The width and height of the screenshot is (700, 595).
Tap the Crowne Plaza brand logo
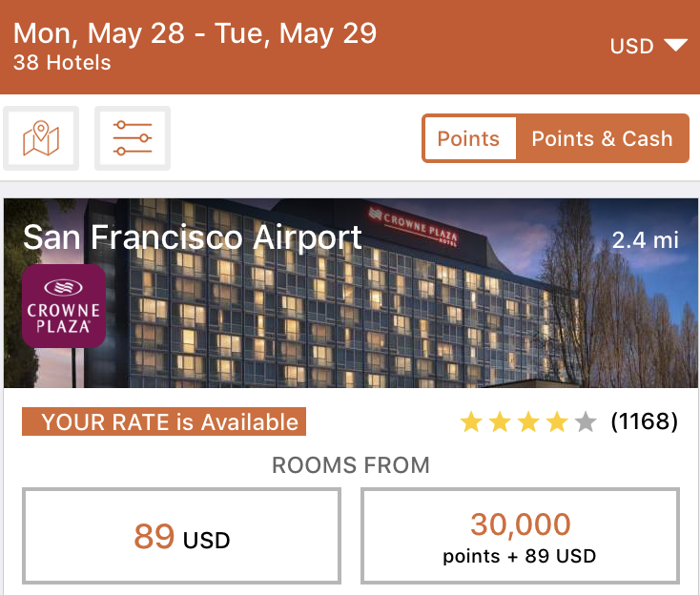click(64, 306)
